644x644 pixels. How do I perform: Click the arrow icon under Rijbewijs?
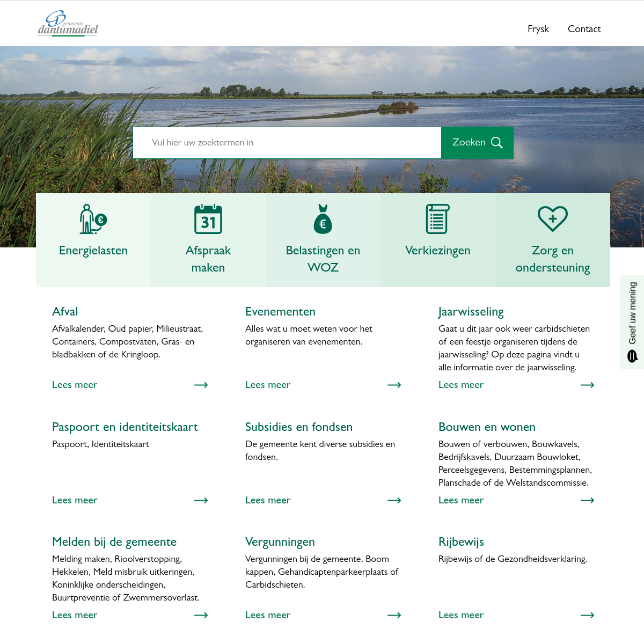[x=587, y=615]
